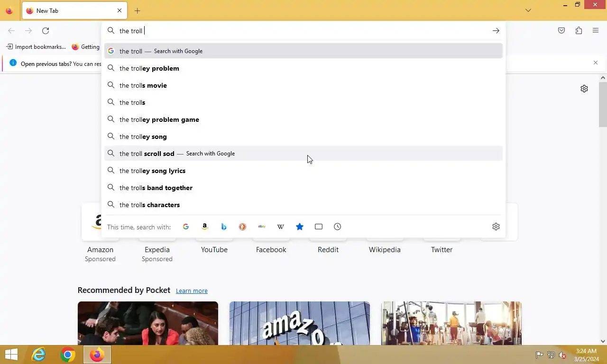Search history via the clock icon
This screenshot has height=364, width=607.
pyautogui.click(x=338, y=227)
